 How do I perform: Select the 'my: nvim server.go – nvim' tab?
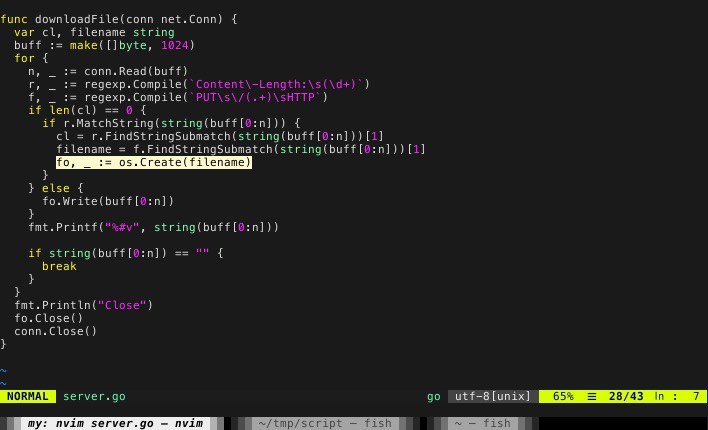point(115,423)
